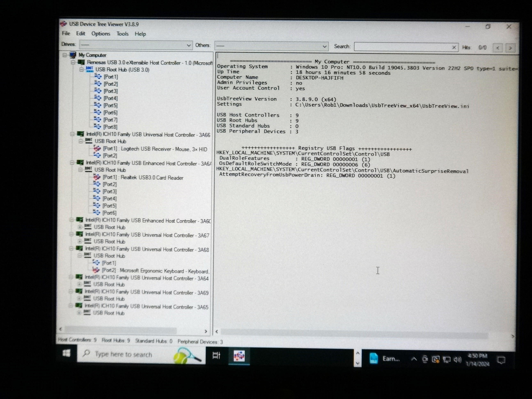Select Port2 icon under USB 3.0 root hub

98,84
